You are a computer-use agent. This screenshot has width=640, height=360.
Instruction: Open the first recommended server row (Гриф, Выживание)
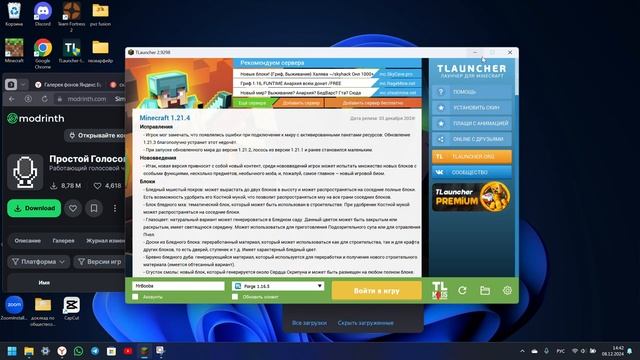click(327, 74)
